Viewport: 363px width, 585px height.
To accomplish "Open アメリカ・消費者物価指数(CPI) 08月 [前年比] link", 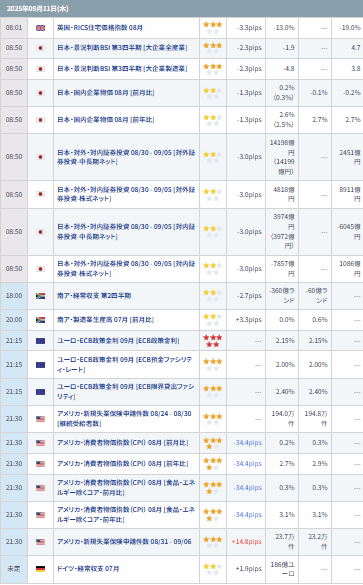I will [122, 464].
